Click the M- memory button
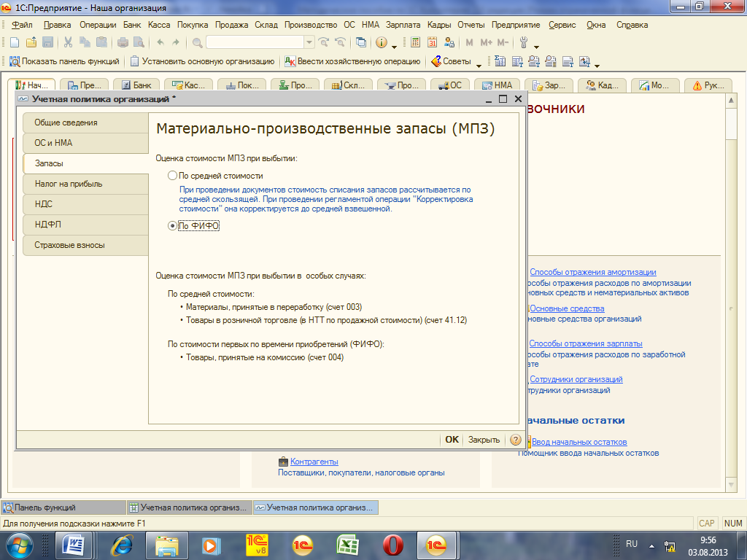This screenshot has width=747, height=560. [503, 42]
